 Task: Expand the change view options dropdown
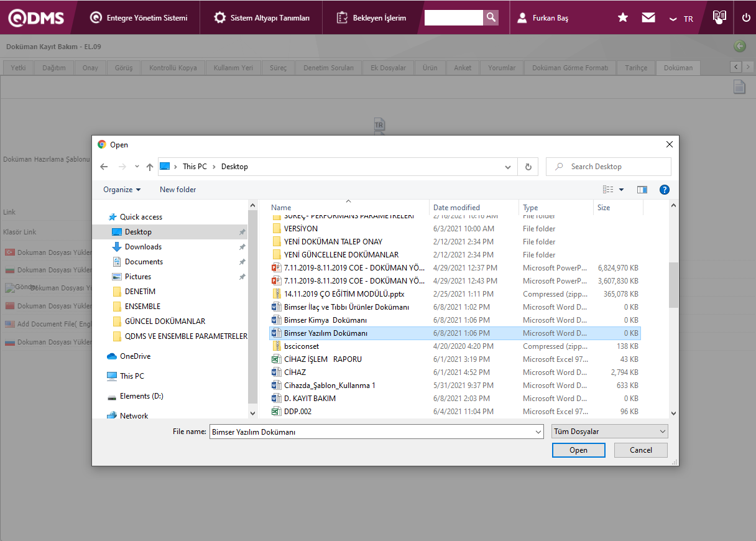621,190
